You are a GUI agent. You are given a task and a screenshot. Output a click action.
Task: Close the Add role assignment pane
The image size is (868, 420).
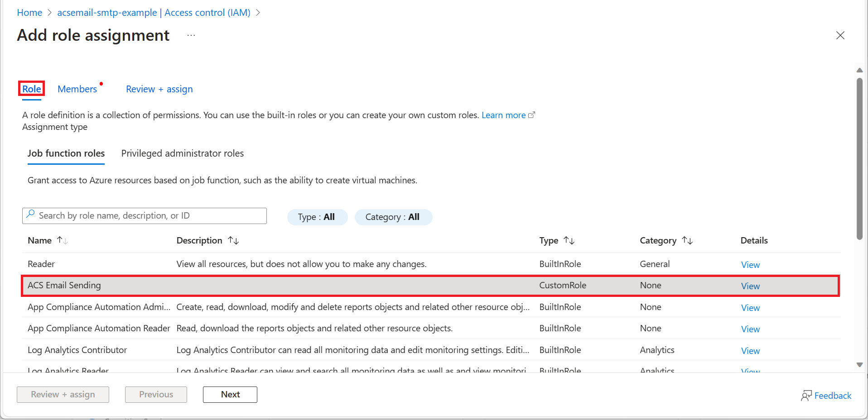click(x=840, y=35)
